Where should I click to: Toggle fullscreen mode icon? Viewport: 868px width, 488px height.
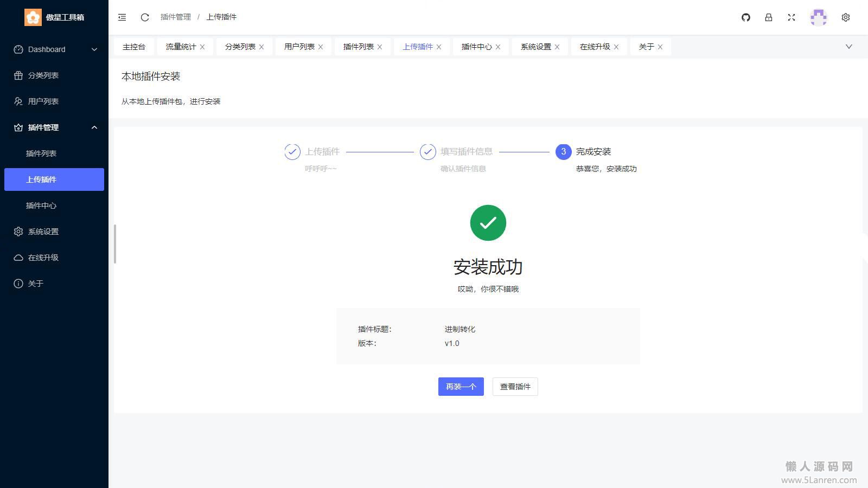pyautogui.click(x=792, y=17)
